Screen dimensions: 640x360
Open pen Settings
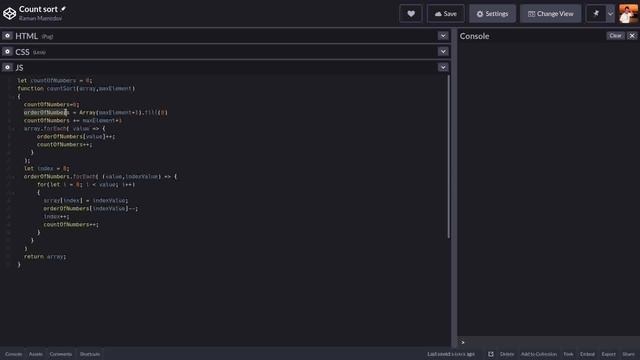point(492,14)
